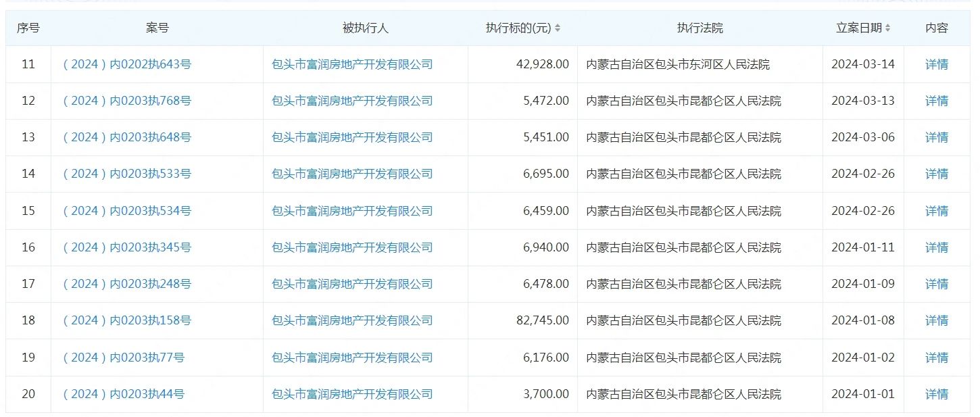980x417 pixels.
Task: Select the 执行法院 column header
Action: pos(700,28)
